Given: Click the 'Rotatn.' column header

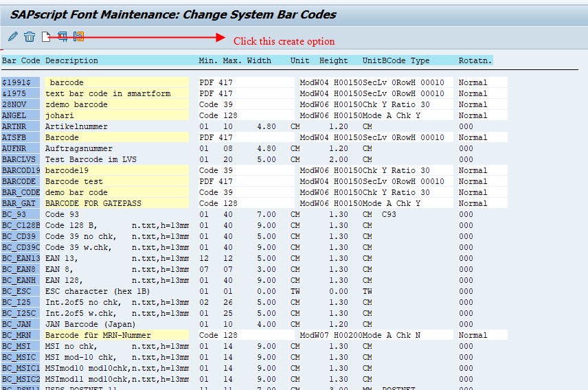Looking at the screenshot, I should click(x=475, y=60).
